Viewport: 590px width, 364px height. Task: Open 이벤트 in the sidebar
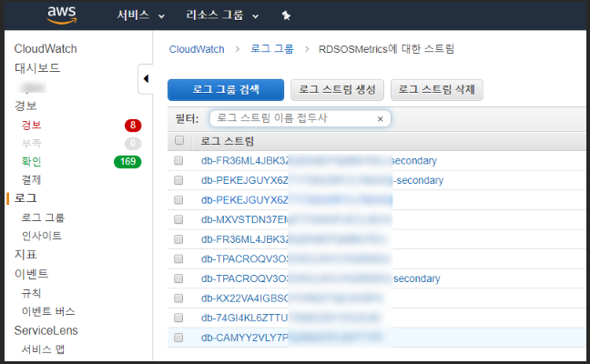pos(31,274)
